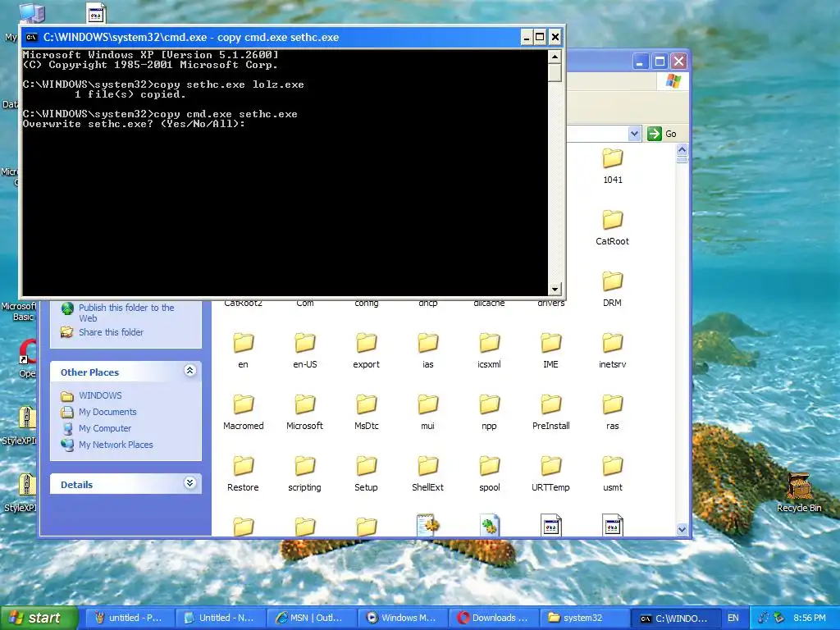The image size is (840, 630).
Task: Select the PreInstall folder icon
Action: (x=550, y=404)
